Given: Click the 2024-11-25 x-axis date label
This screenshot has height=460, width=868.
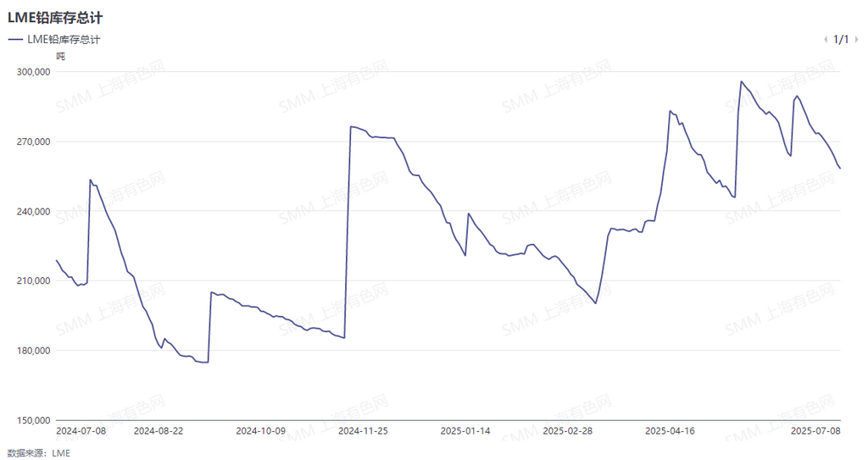Looking at the screenshot, I should click(x=363, y=430).
